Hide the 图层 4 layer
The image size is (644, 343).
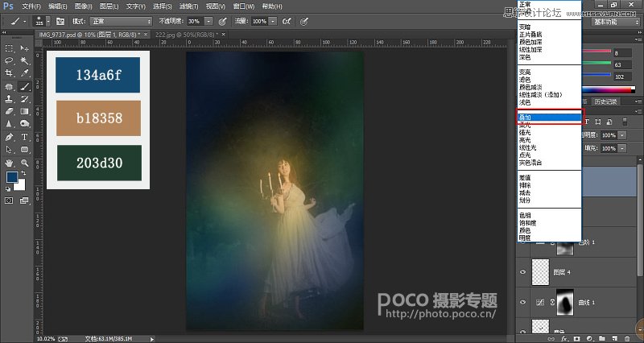pos(522,272)
